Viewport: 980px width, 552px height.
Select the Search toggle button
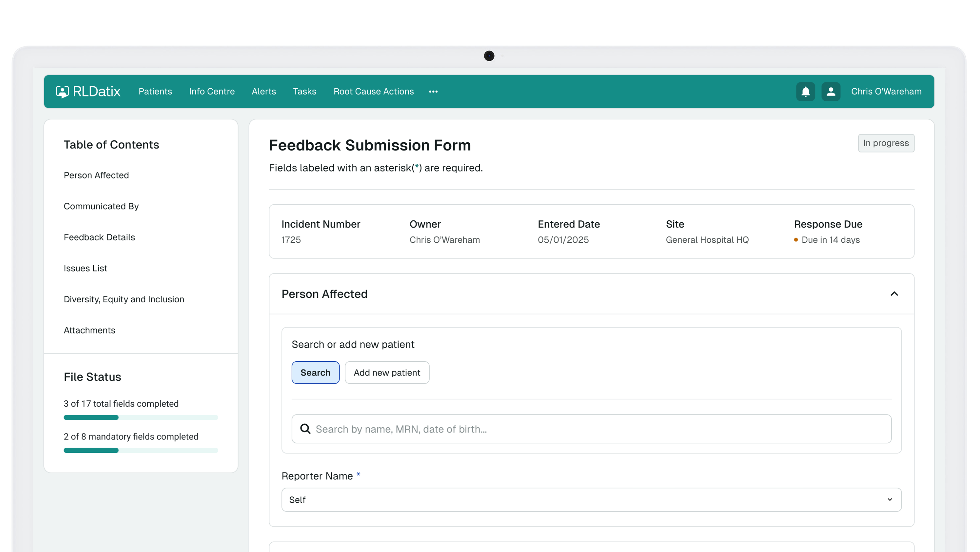pyautogui.click(x=315, y=372)
